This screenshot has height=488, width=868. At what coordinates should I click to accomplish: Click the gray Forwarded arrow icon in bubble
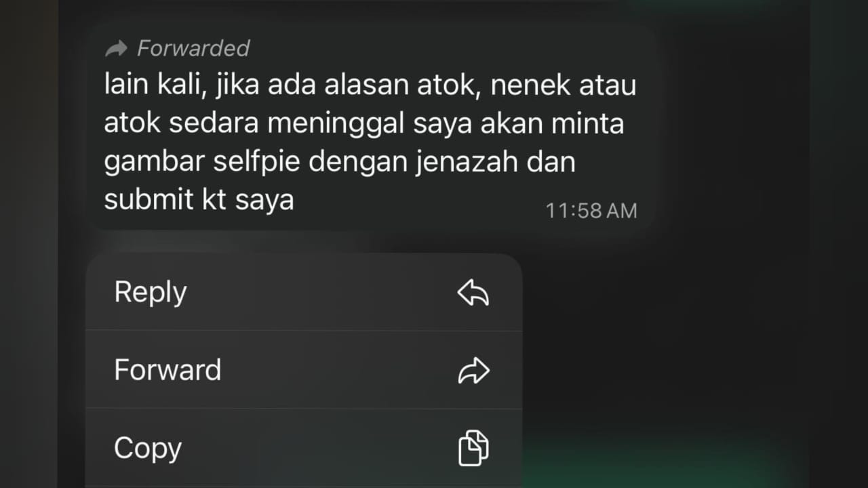pyautogui.click(x=117, y=49)
